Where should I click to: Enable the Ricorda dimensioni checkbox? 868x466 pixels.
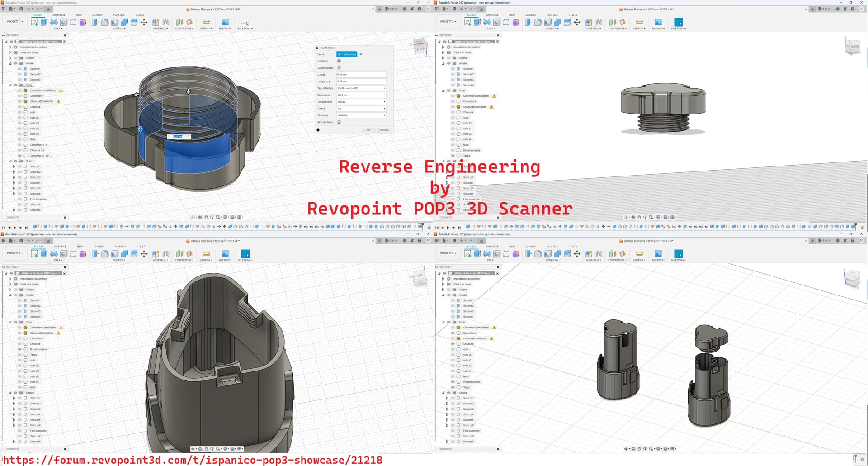click(x=339, y=122)
